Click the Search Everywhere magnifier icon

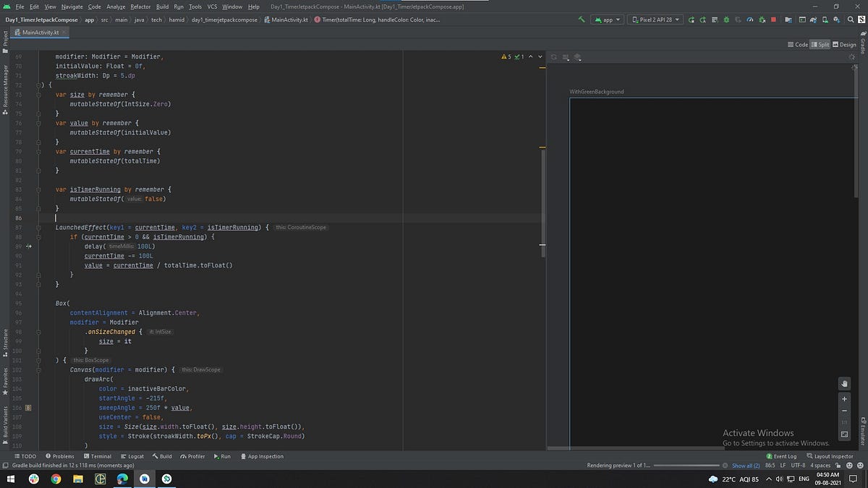coord(851,20)
